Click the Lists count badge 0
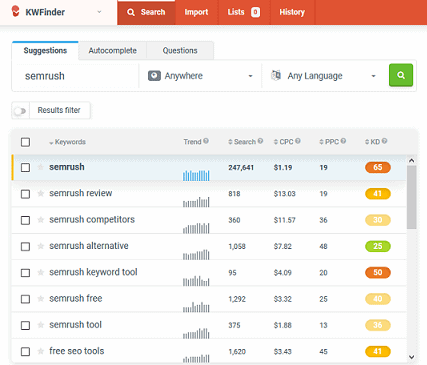The width and height of the screenshot is (427, 365). point(256,12)
